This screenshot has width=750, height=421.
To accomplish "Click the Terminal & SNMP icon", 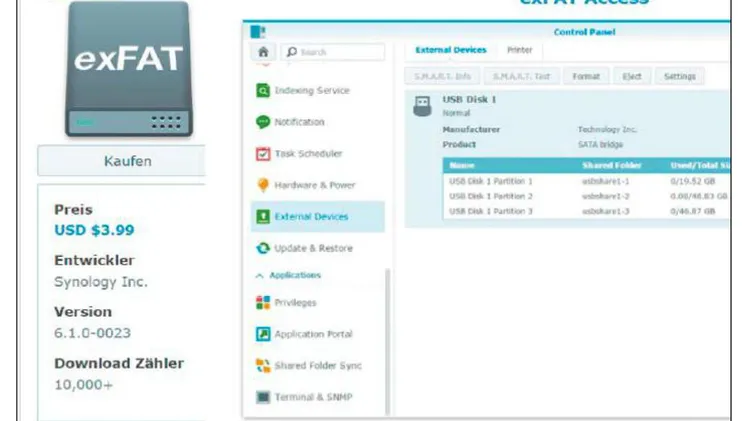I will point(263,397).
